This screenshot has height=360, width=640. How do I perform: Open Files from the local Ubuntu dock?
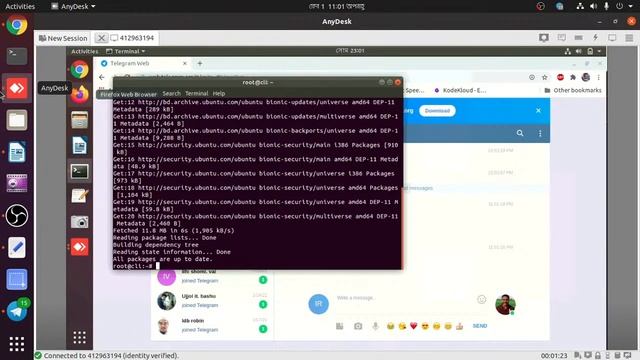(x=17, y=120)
